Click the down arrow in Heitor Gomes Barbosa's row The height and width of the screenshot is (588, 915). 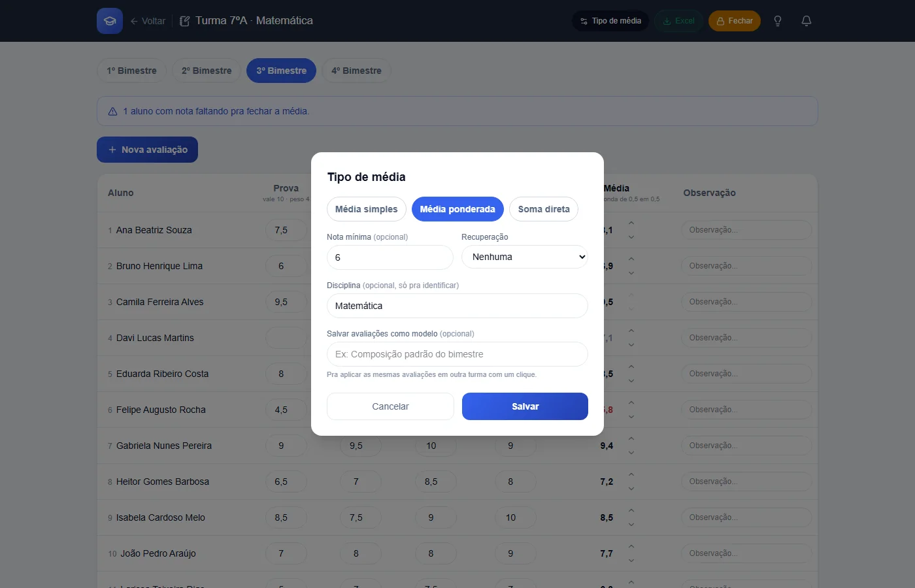[631, 489]
